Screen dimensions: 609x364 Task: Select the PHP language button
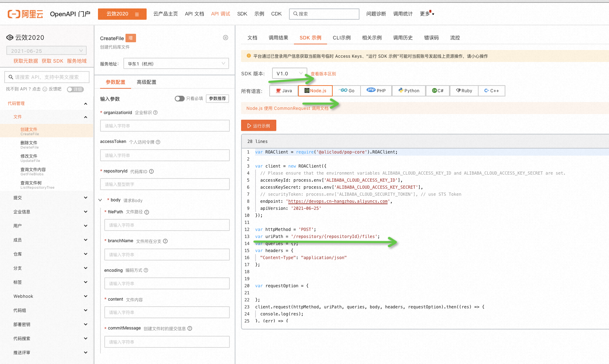tap(376, 91)
